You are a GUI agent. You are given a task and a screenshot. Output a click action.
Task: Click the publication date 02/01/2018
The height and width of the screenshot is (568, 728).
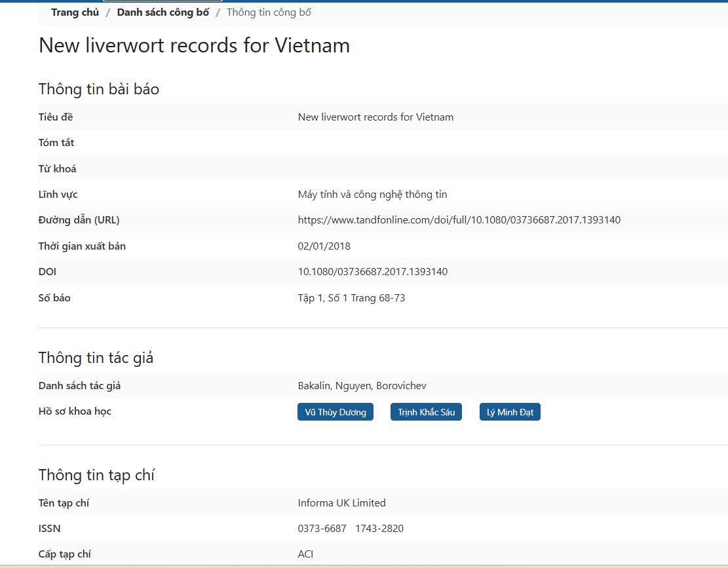click(324, 246)
